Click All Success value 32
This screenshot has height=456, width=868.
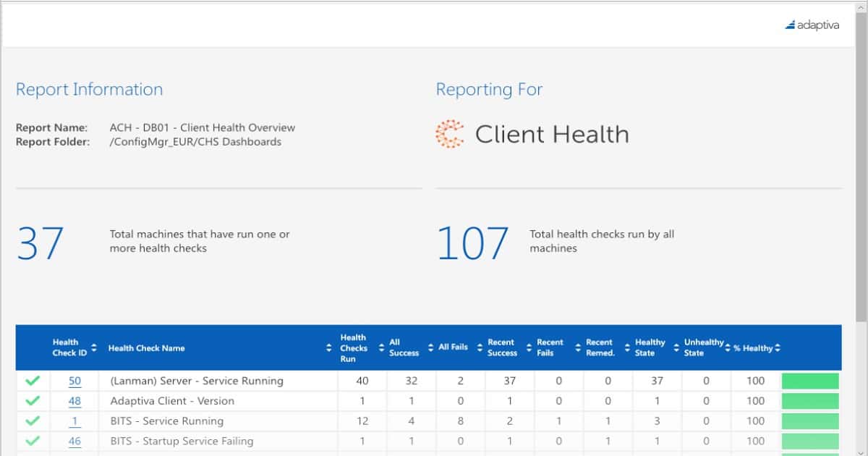412,381
